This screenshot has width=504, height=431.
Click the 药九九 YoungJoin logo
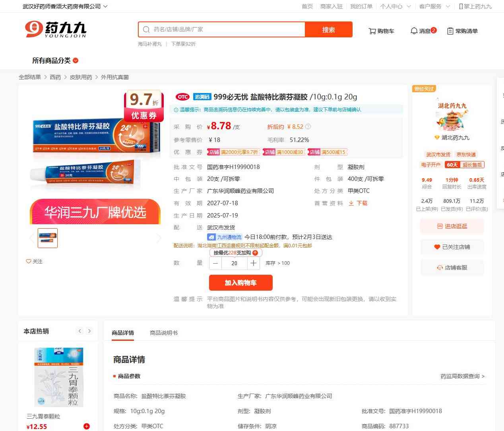(x=56, y=29)
